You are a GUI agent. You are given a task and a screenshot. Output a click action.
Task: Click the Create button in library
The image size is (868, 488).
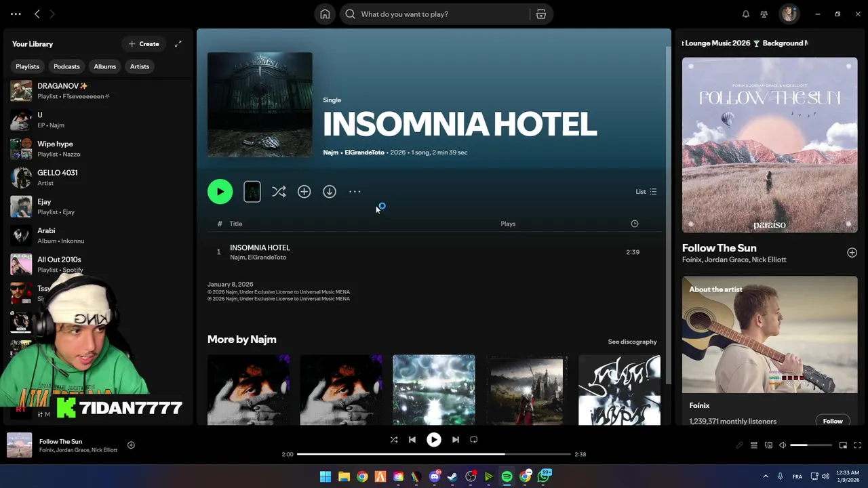[144, 44]
